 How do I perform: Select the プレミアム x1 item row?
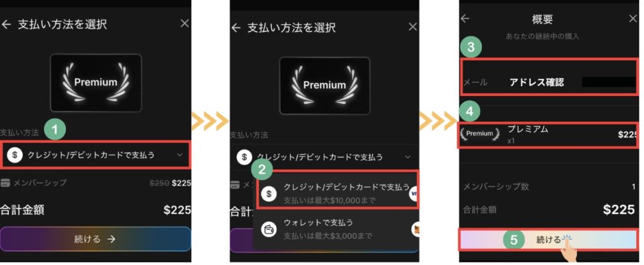point(548,136)
